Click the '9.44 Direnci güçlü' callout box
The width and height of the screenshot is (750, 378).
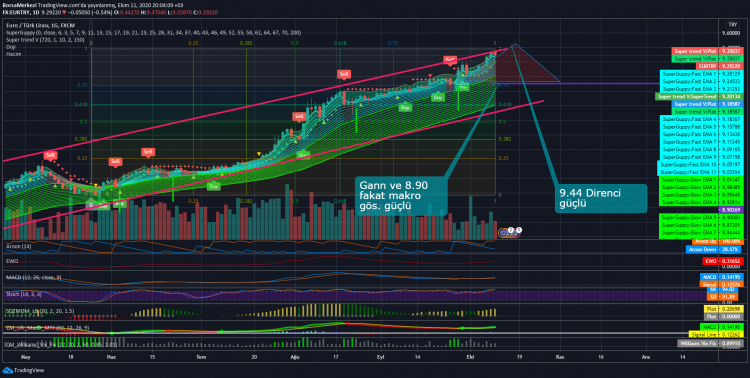(601, 198)
